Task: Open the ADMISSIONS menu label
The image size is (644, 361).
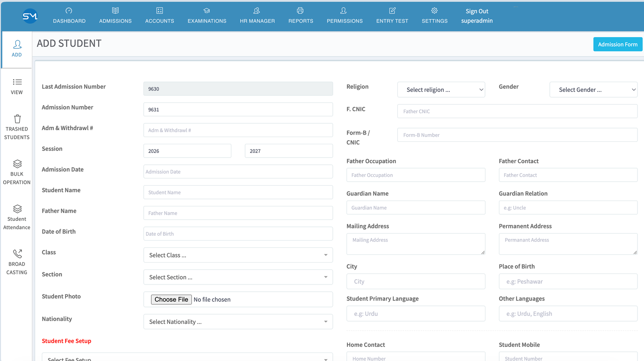Action: tap(116, 21)
